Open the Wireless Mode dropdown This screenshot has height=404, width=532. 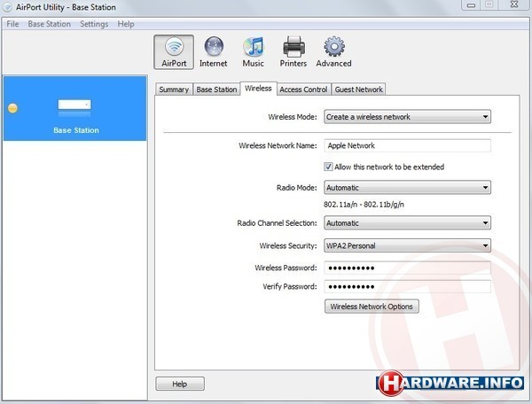(x=407, y=117)
